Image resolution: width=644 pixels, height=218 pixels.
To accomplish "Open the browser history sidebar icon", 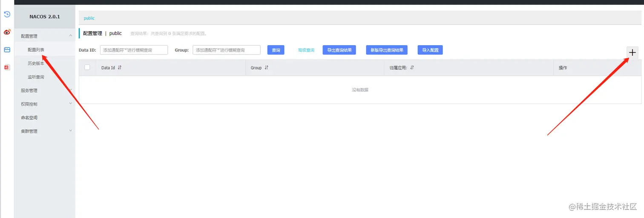I will coord(7,15).
